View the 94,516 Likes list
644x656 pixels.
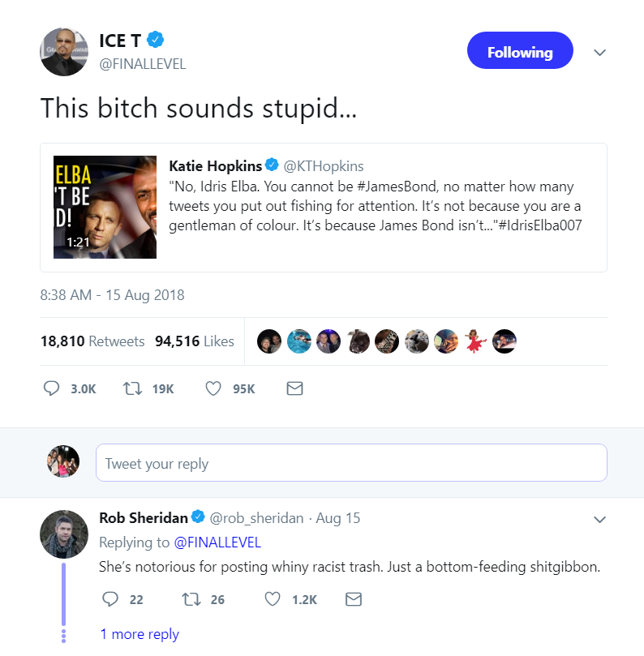(195, 341)
